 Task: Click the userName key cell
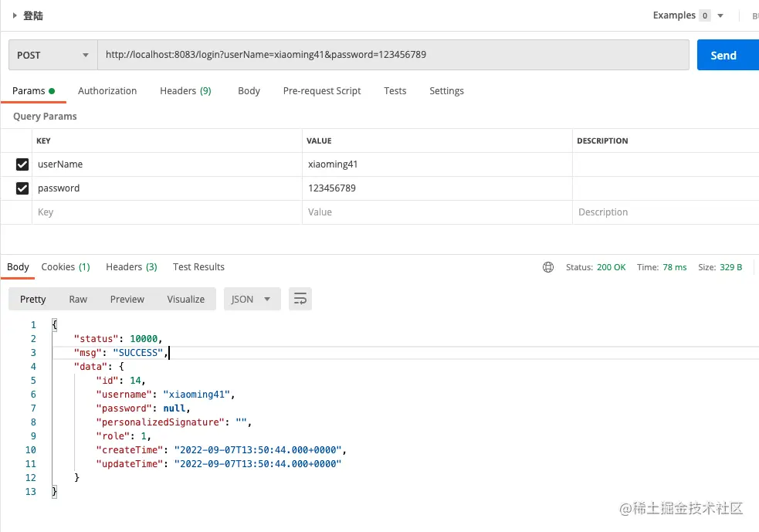point(167,164)
